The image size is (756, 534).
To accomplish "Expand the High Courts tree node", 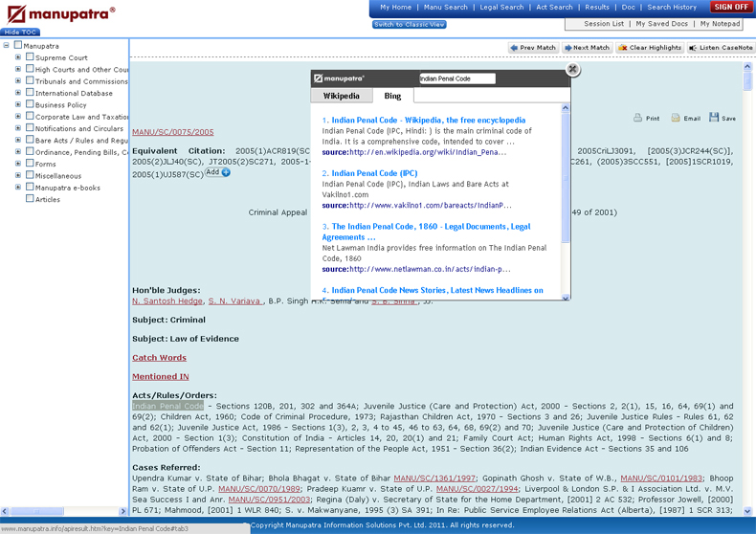I will tap(18, 69).
